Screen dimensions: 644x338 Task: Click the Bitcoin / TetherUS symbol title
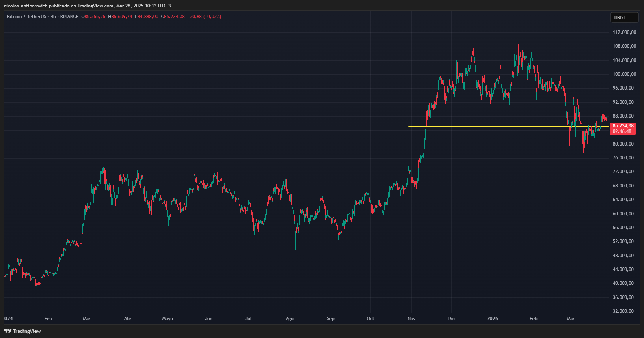[x=26, y=17]
